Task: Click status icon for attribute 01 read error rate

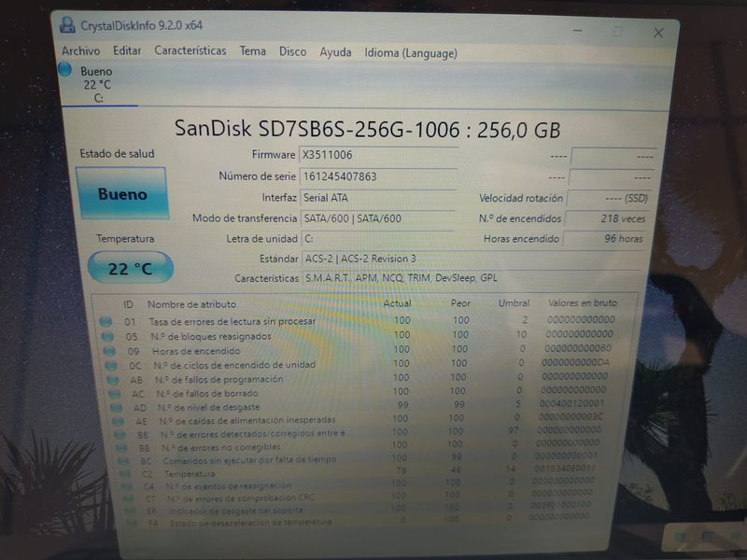Action: point(106,322)
